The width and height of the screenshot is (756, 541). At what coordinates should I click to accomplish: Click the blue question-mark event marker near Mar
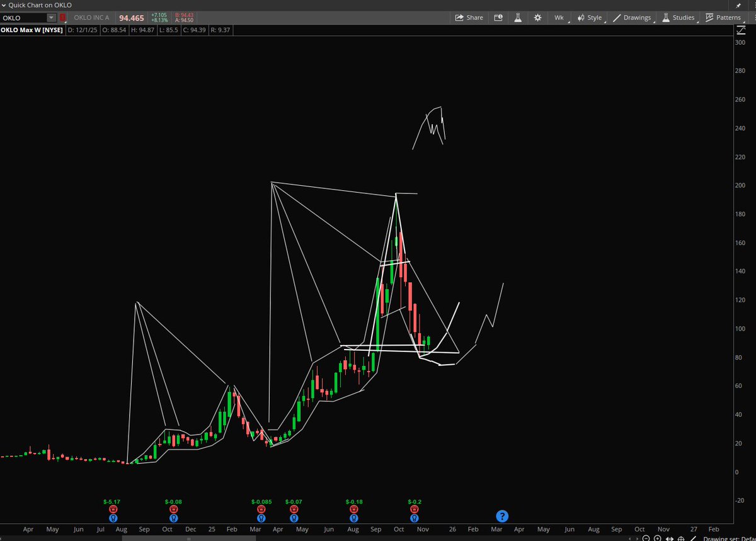[502, 516]
